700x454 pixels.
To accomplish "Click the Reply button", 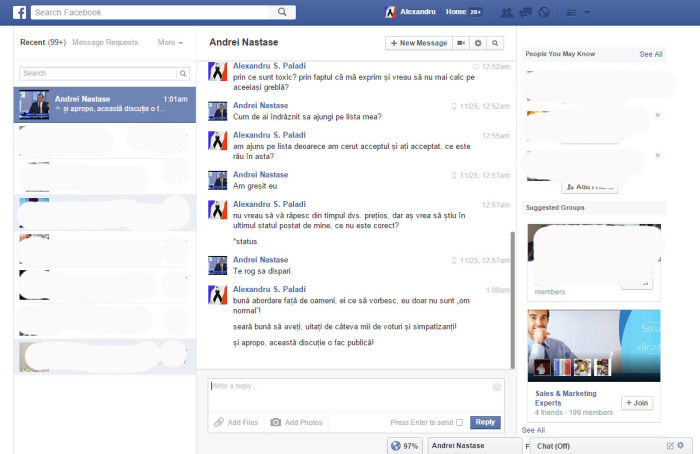I will click(x=485, y=422).
